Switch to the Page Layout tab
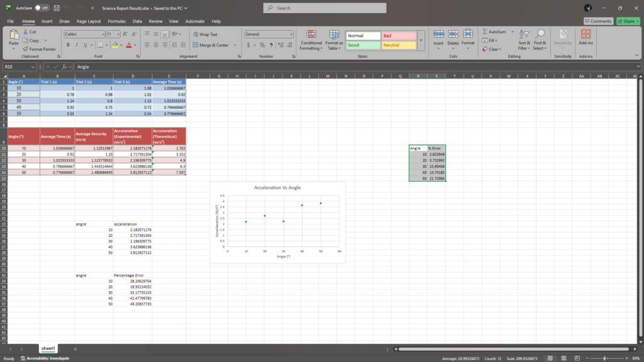The width and height of the screenshot is (644, 362). (89, 21)
